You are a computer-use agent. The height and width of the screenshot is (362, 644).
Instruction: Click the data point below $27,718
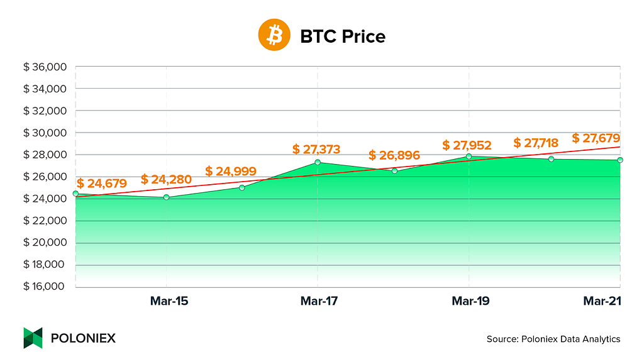(x=551, y=159)
